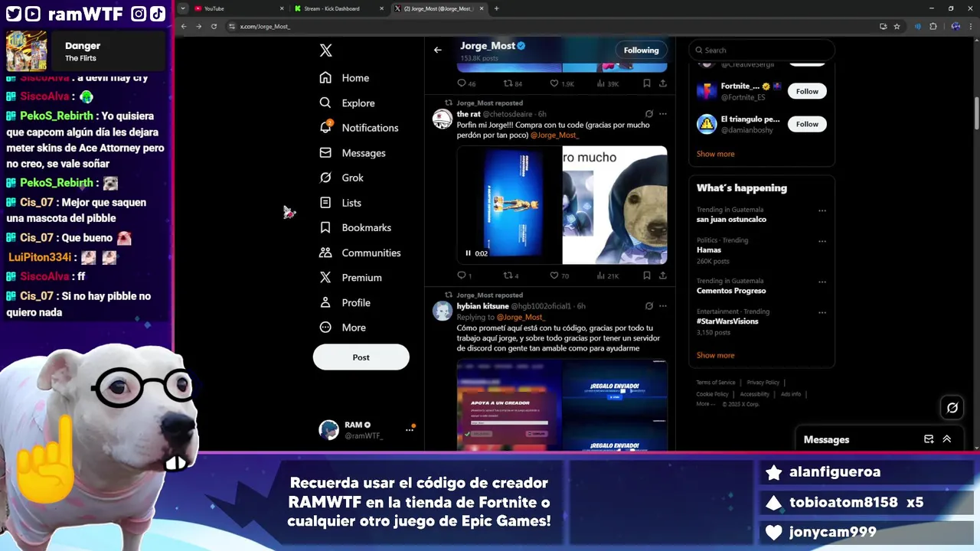Follow El triangulo pe... account
The height and width of the screenshot is (551, 980).
pyautogui.click(x=807, y=124)
